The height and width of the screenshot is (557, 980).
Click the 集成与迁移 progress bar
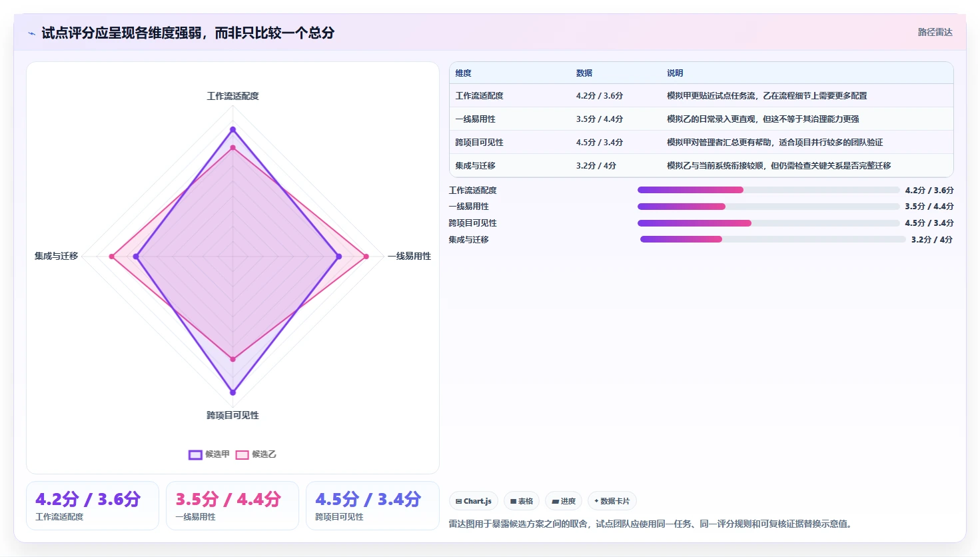click(x=773, y=239)
